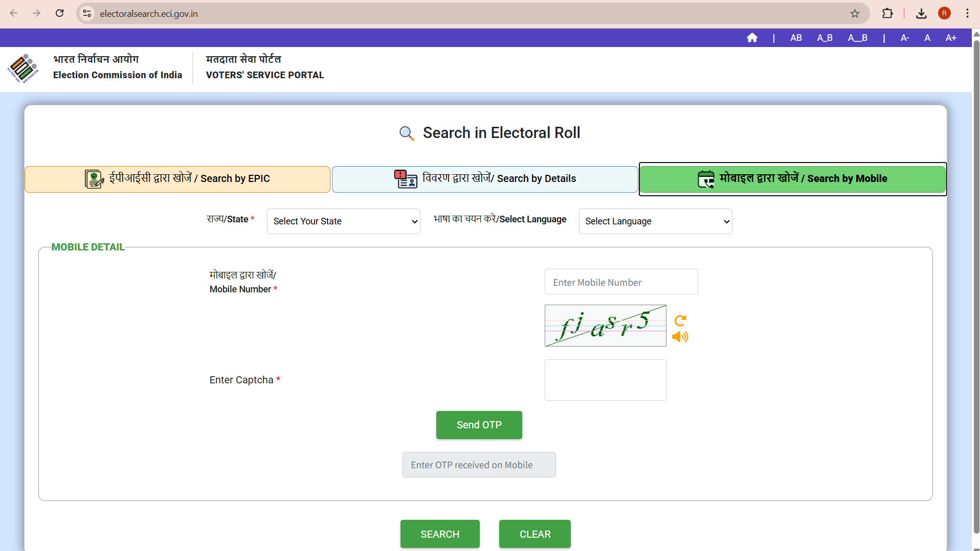Bookmark this page with star icon
Image resolution: width=980 pixels, height=551 pixels.
[855, 14]
